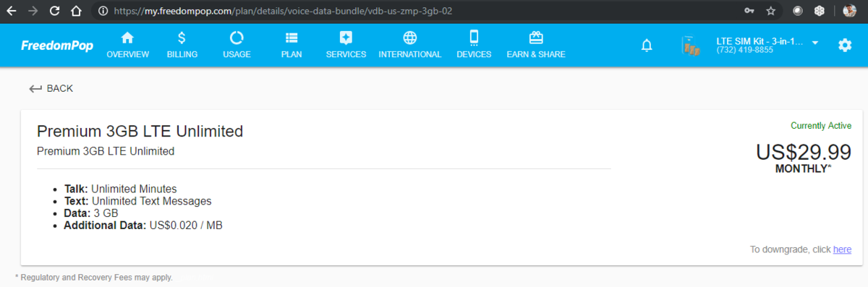The width and height of the screenshot is (868, 287).
Task: Select the INTERNATIONAL menu label
Action: tap(410, 55)
